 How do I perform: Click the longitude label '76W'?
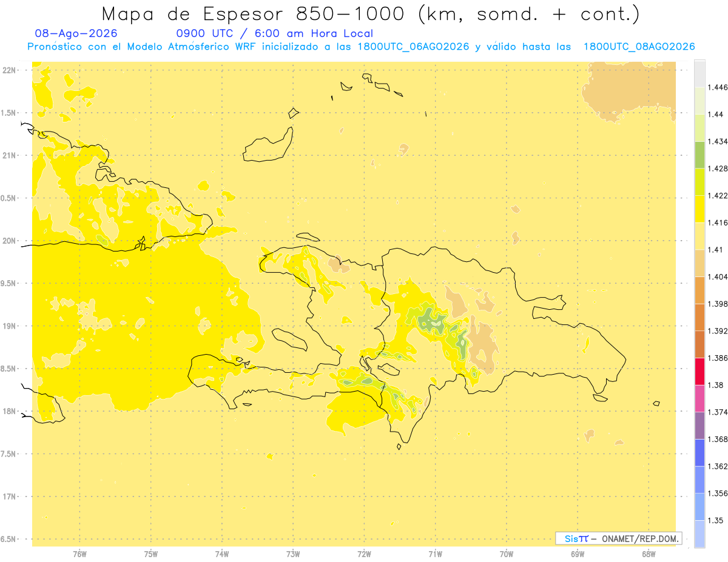pyautogui.click(x=79, y=554)
